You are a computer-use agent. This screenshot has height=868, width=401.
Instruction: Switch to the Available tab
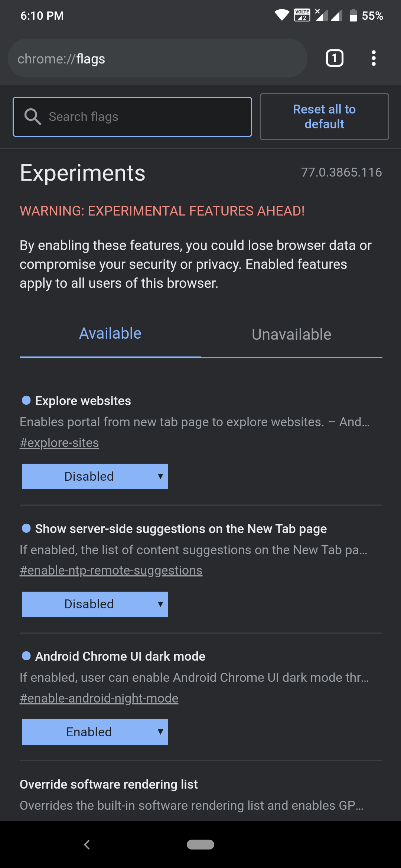point(110,334)
